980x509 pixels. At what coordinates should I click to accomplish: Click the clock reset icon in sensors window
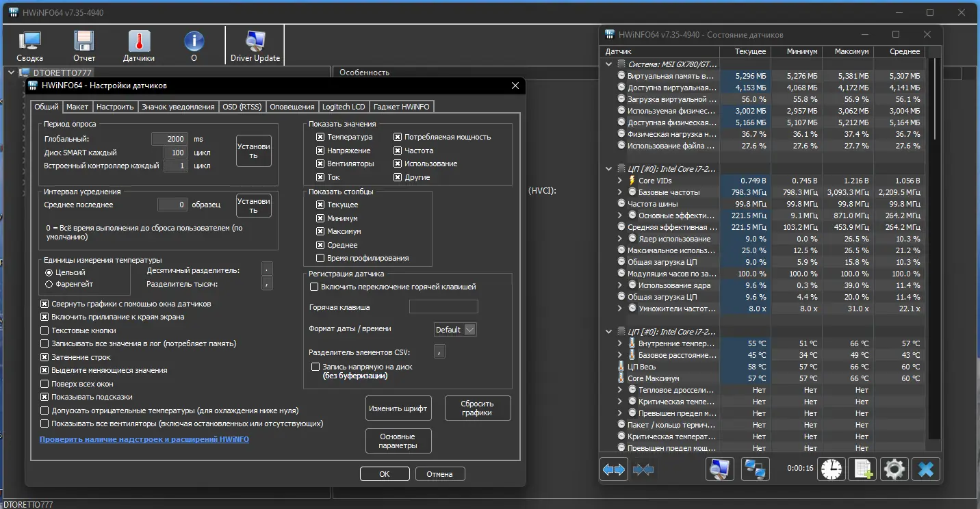click(831, 469)
